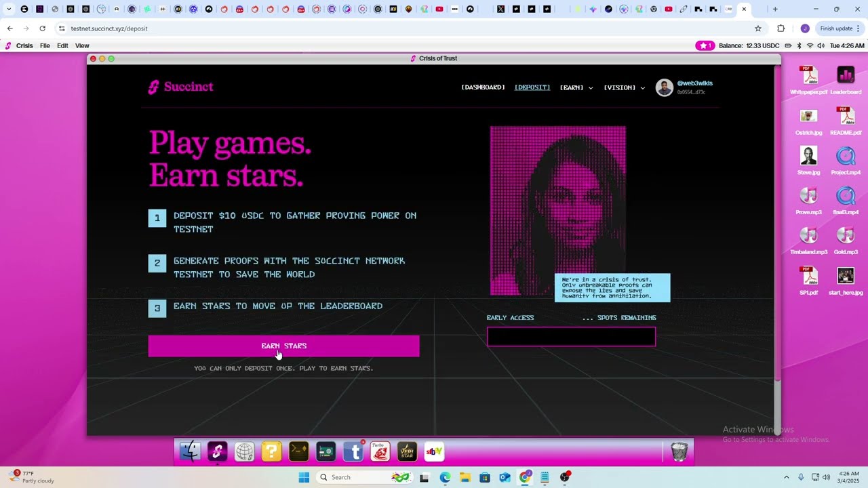Open the @web3wikis profile menu
The width and height of the screenshot is (868, 488).
pos(684,87)
